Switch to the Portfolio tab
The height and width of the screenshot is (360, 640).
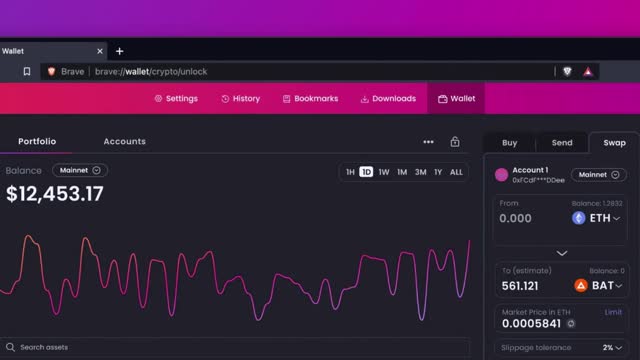(37, 141)
